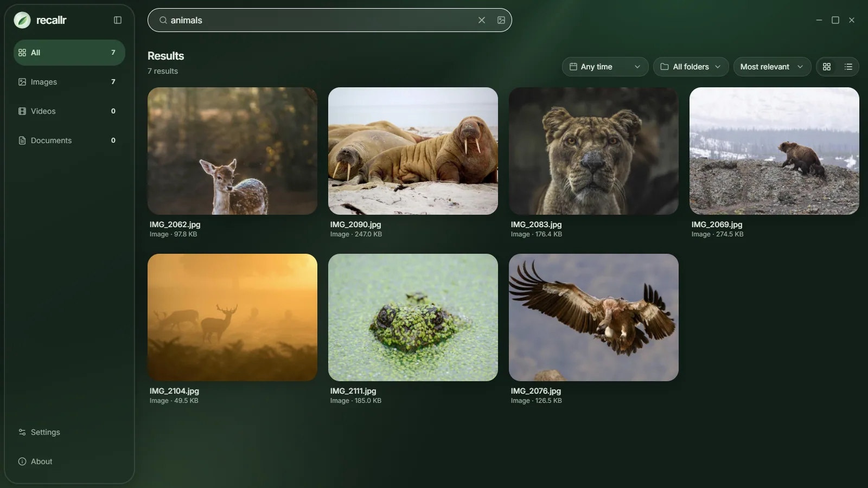Image resolution: width=868 pixels, height=488 pixels.
Task: Open the walrus thumbnail IMG_2090.jpg
Action: click(413, 151)
